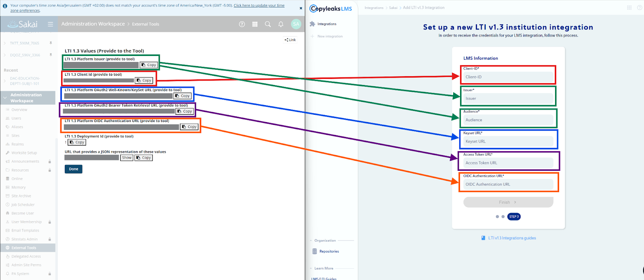644x280 pixels.
Task: Open Email Templates in the sidebar
Action: [x=25, y=230]
